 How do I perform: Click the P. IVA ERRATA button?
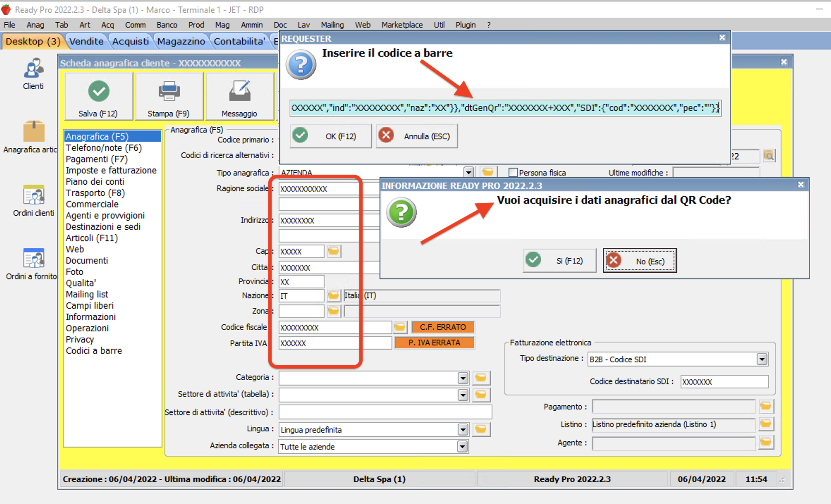coord(434,343)
